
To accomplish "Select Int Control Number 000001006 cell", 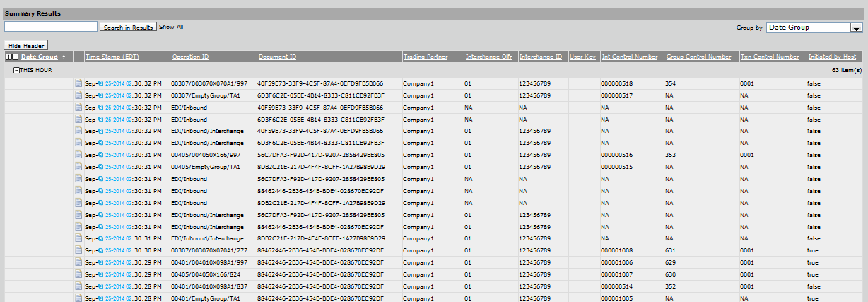I will click(x=616, y=262).
